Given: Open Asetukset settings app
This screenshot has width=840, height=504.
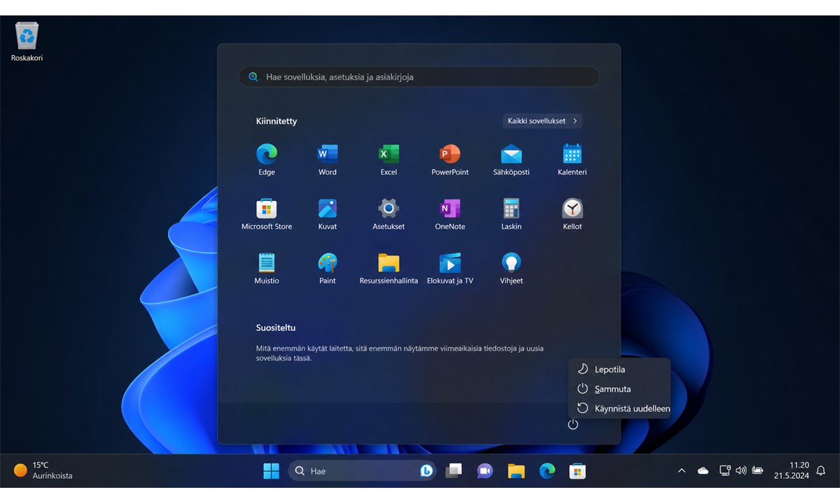Looking at the screenshot, I should tap(388, 214).
